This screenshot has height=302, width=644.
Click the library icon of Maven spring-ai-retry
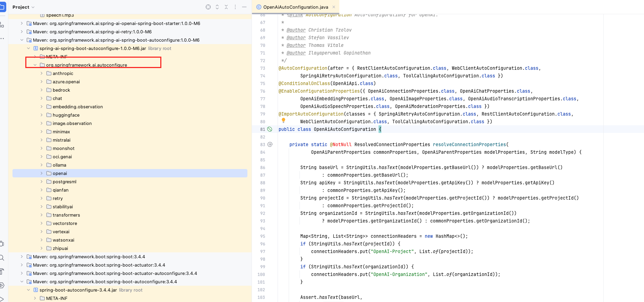[x=29, y=32]
